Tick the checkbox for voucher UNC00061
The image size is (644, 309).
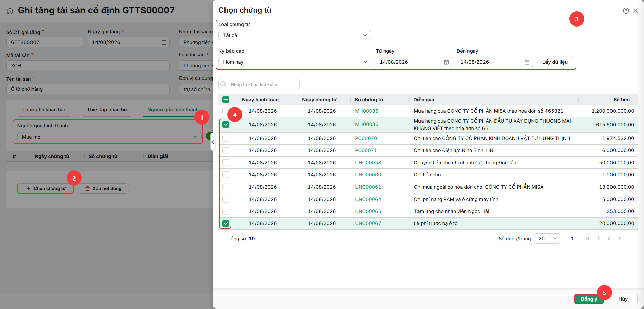point(226,187)
